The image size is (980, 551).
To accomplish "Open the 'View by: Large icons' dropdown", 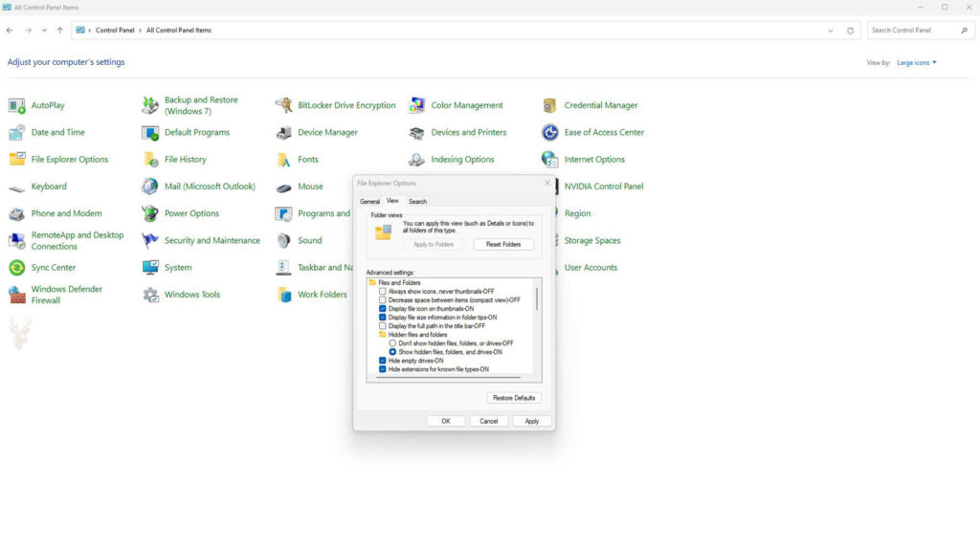I will pos(916,62).
